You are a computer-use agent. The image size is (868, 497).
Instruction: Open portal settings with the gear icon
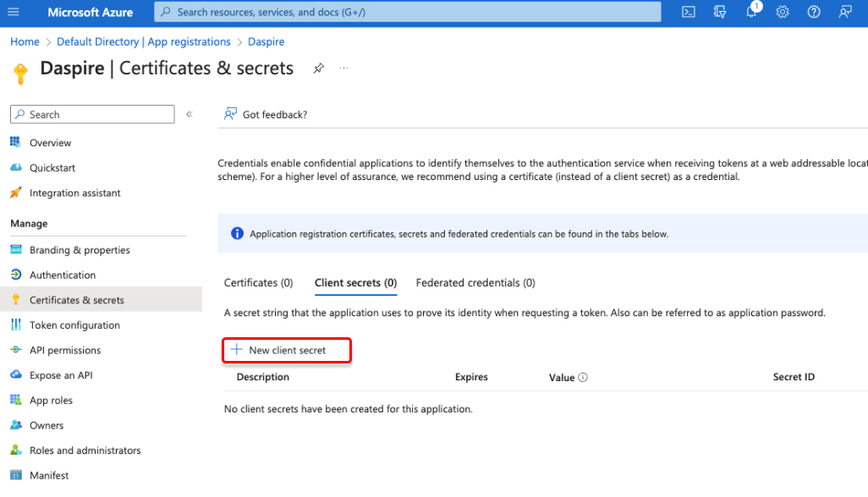pyautogui.click(x=782, y=12)
